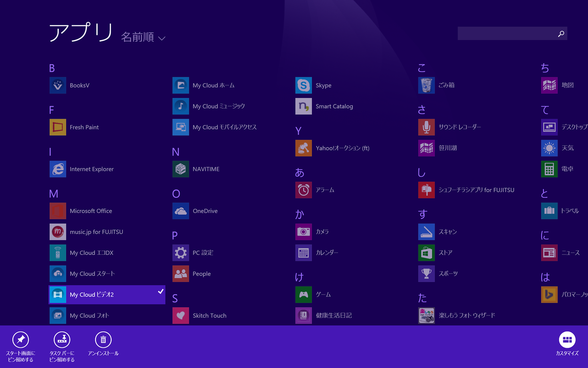Open the カメラ camera app
This screenshot has width=588, height=368.
(x=304, y=232)
